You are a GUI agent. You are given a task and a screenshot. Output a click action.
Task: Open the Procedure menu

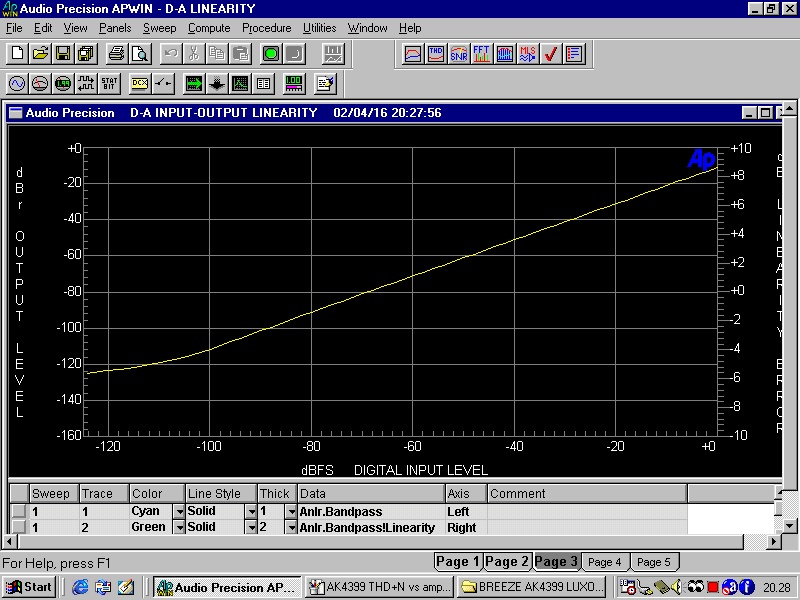coord(266,28)
